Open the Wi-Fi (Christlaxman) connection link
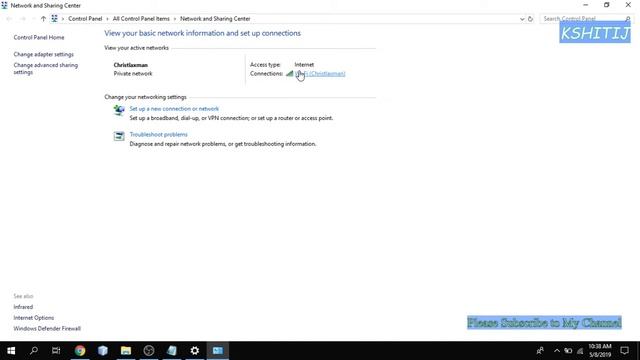Viewport: 640px width, 360px height. [320, 73]
